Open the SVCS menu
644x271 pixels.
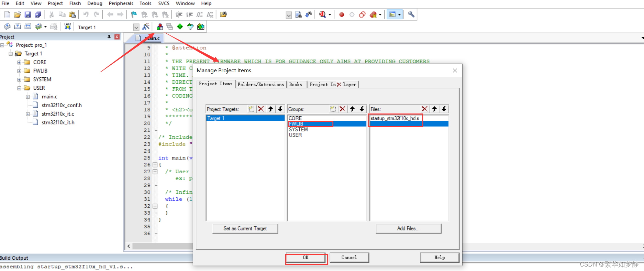(164, 3)
